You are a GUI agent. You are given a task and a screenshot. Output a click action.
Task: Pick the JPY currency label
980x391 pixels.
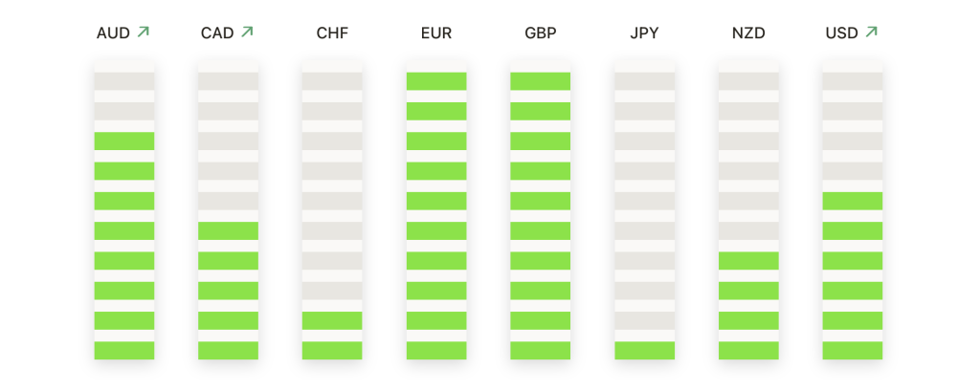tap(644, 33)
